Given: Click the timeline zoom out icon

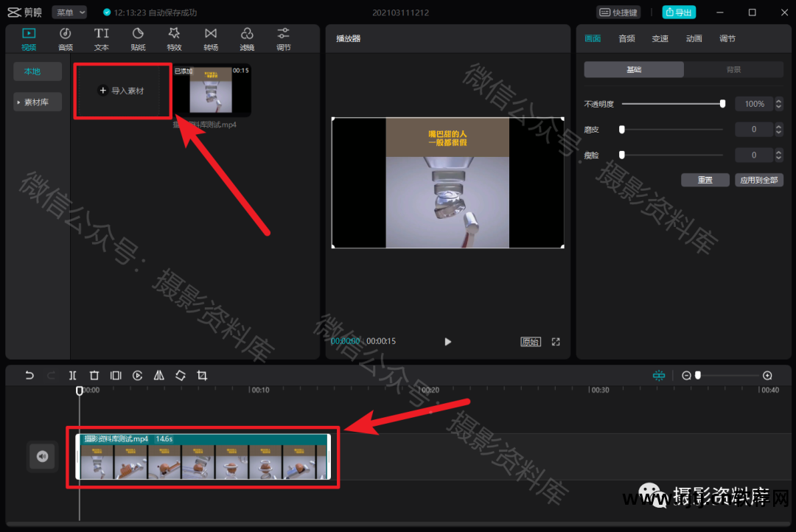Looking at the screenshot, I should point(686,376).
